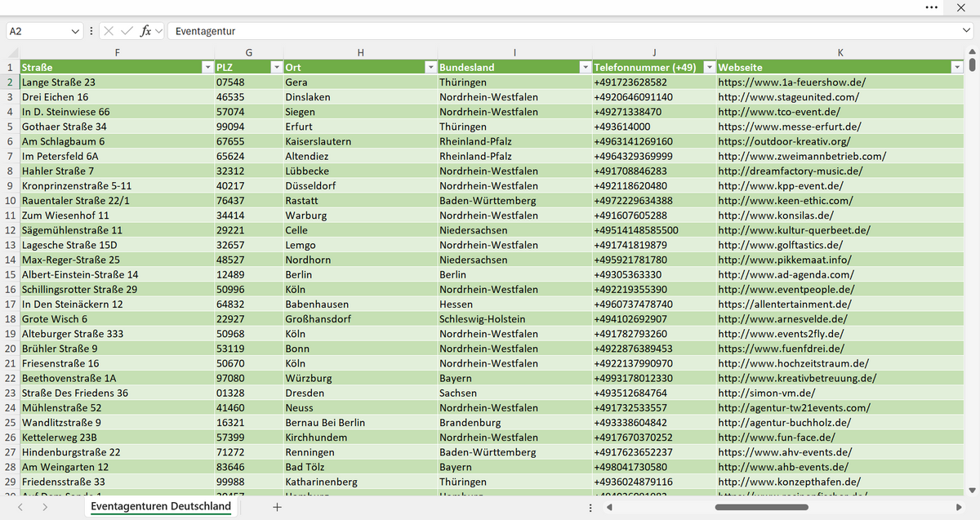Open the https://www.messe-erfurt.de/ link
This screenshot has width=980, height=520.
point(790,127)
